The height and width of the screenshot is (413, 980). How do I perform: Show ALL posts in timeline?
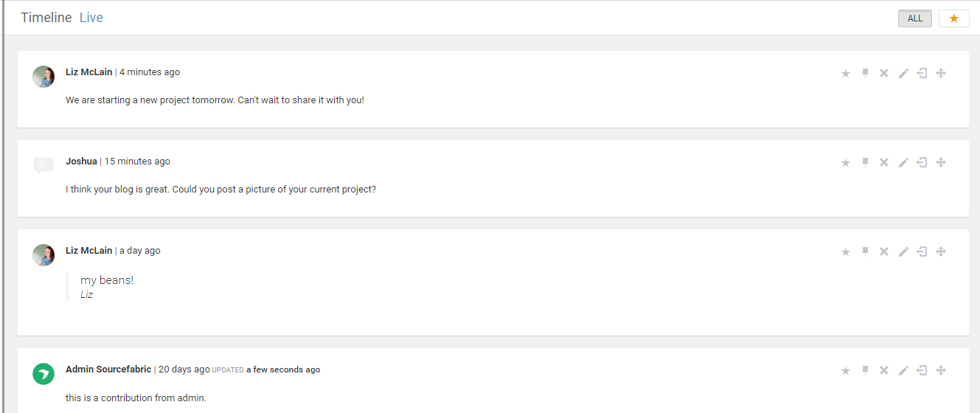915,18
